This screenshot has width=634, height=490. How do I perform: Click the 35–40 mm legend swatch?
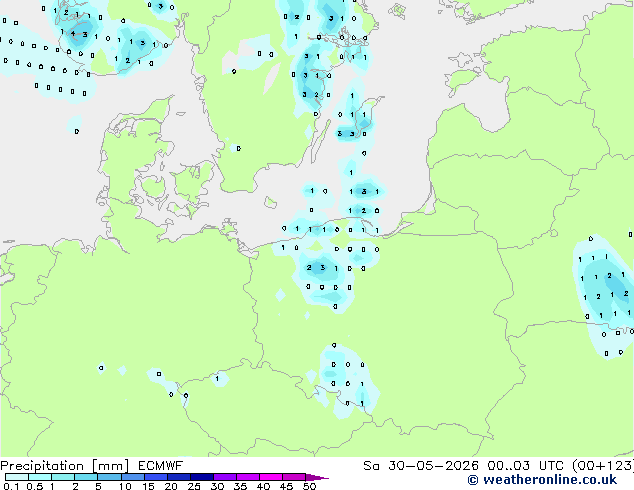click(248, 477)
